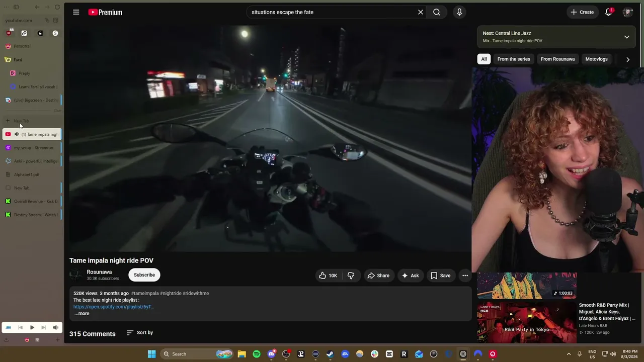This screenshot has width=644, height=362.
Task: Open the Sort by comments menu
Action: [140, 333]
